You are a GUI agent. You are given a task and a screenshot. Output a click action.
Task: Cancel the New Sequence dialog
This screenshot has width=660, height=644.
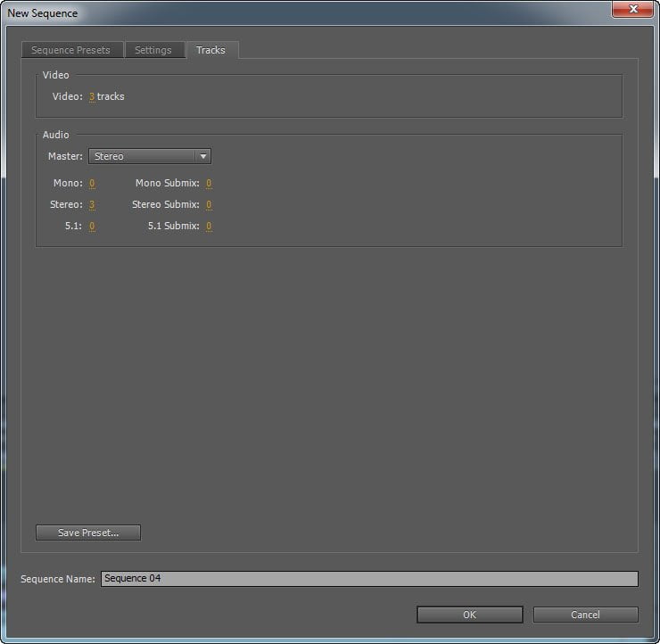click(585, 615)
